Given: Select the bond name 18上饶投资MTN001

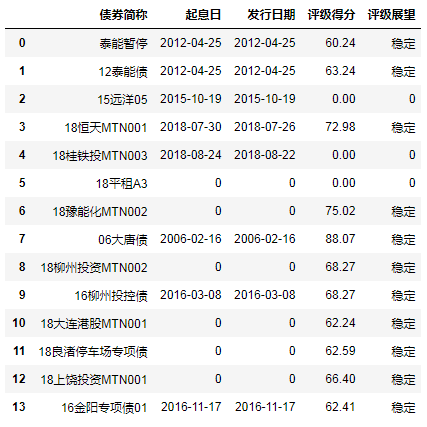Looking at the screenshot, I should tap(94, 379).
